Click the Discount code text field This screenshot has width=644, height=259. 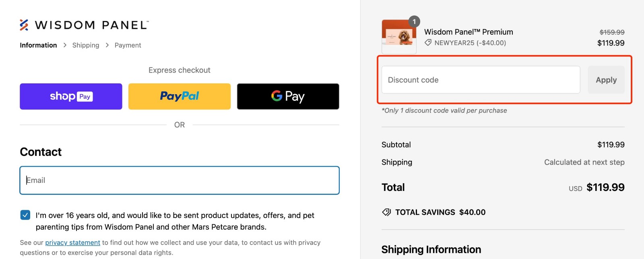[x=480, y=80]
